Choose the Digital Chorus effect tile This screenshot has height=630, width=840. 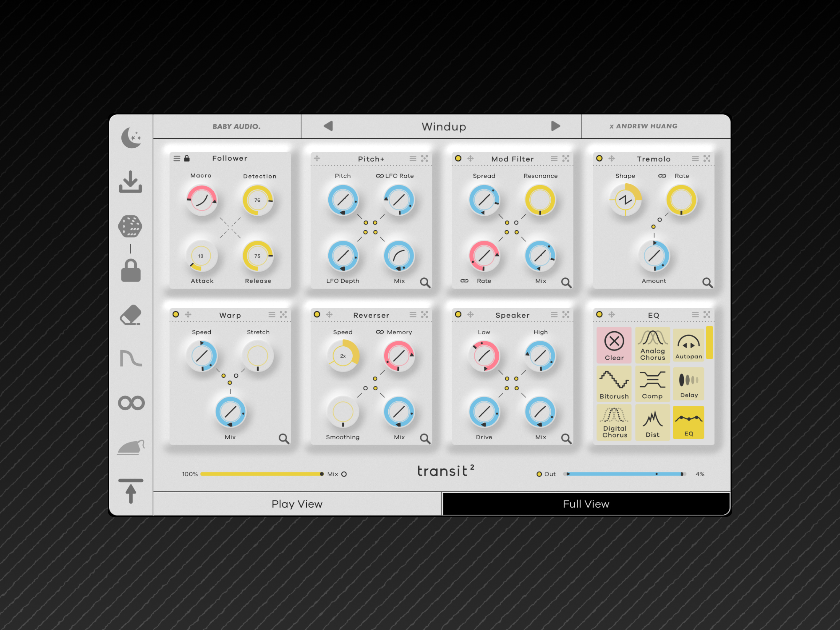(x=614, y=423)
